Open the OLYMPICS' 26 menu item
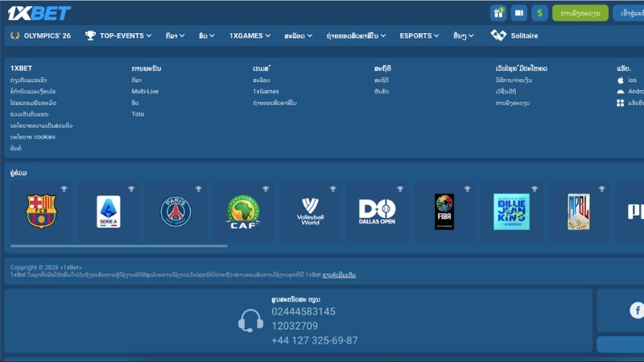Screen dimensions: 644x362 pyautogui.click(x=40, y=35)
